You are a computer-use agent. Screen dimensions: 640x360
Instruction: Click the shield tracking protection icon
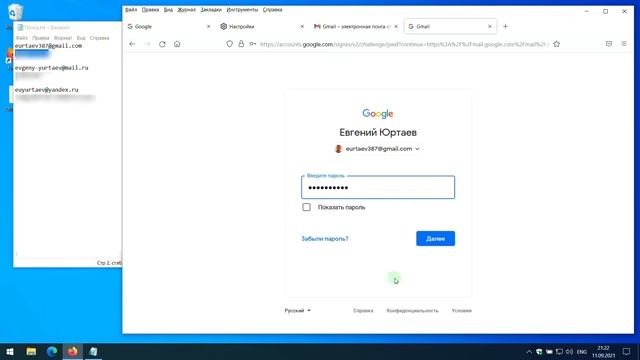point(229,44)
